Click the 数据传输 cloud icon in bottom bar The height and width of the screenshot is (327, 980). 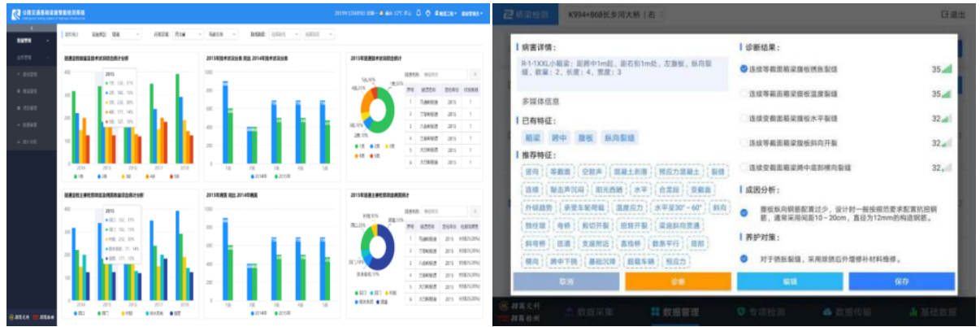829,312
